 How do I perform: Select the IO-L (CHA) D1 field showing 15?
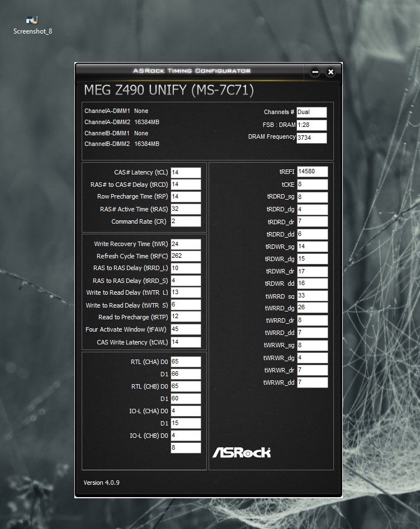coord(186,423)
